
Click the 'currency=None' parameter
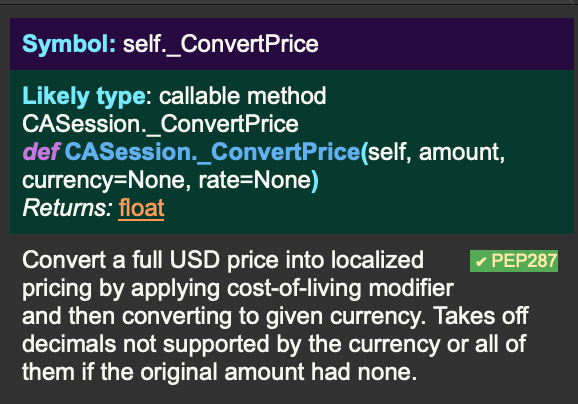click(x=106, y=181)
